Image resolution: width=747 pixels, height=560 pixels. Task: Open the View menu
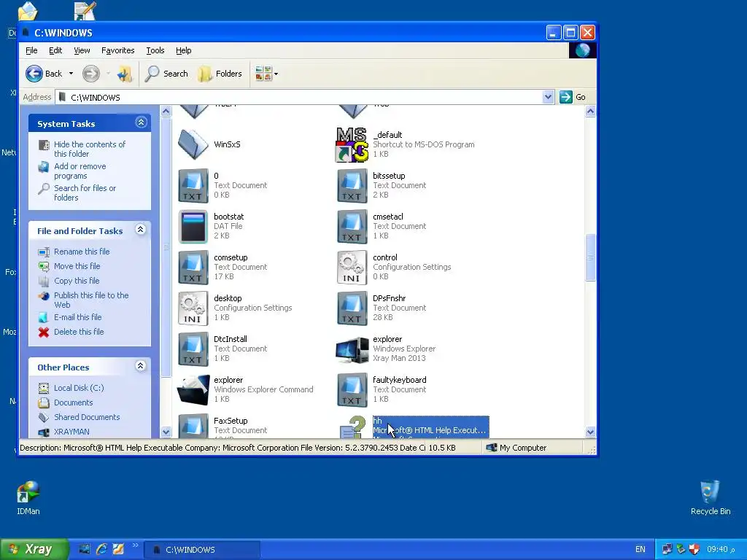tap(82, 50)
